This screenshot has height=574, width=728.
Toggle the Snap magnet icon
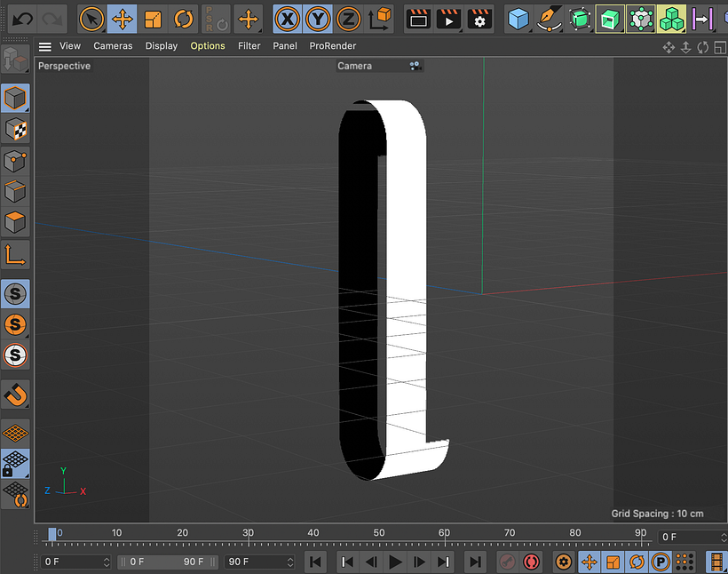click(15, 395)
